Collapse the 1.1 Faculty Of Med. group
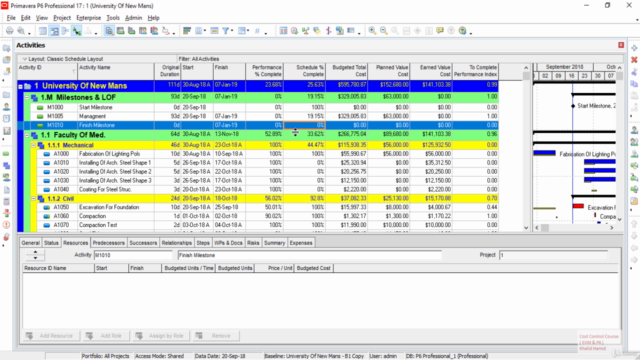 (27, 135)
